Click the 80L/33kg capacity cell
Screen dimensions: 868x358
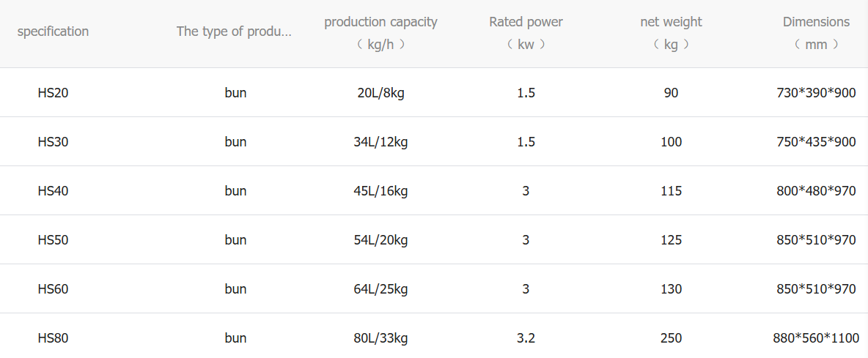coord(380,338)
